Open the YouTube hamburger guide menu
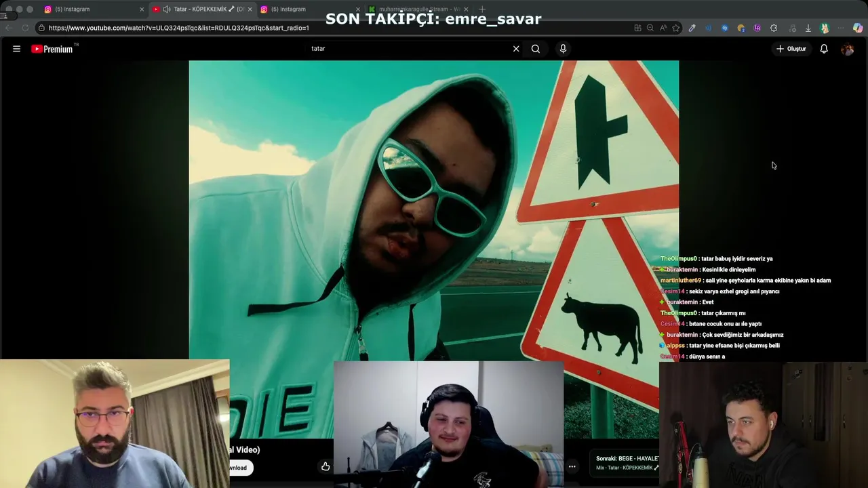This screenshot has height=488, width=868. click(16, 49)
